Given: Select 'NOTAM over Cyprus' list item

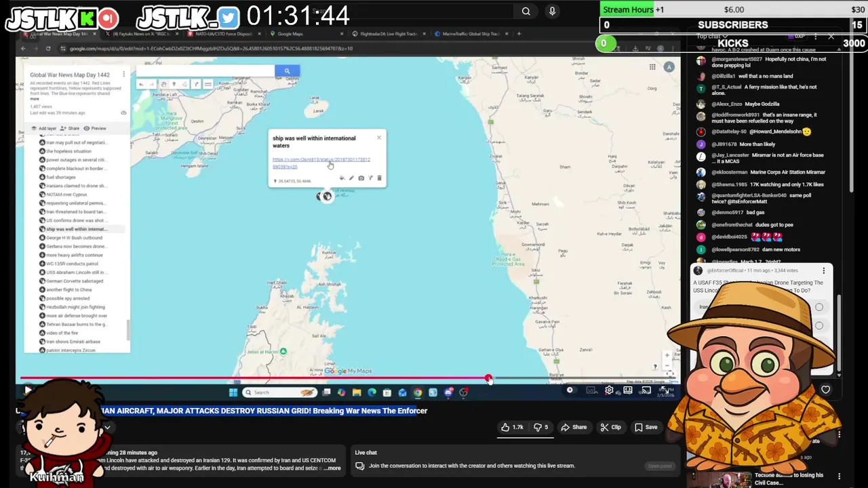Looking at the screenshot, I should click(x=66, y=195).
